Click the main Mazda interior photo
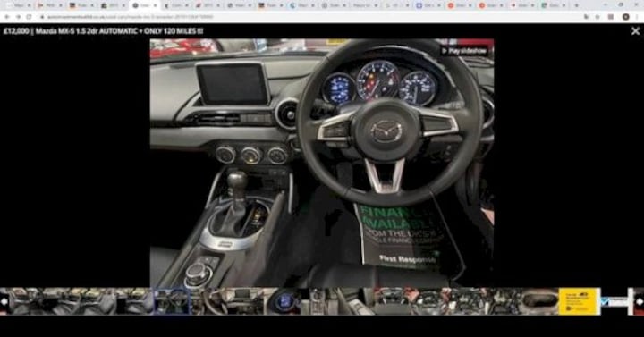Viewport: 644px width, 337px height. [322, 163]
